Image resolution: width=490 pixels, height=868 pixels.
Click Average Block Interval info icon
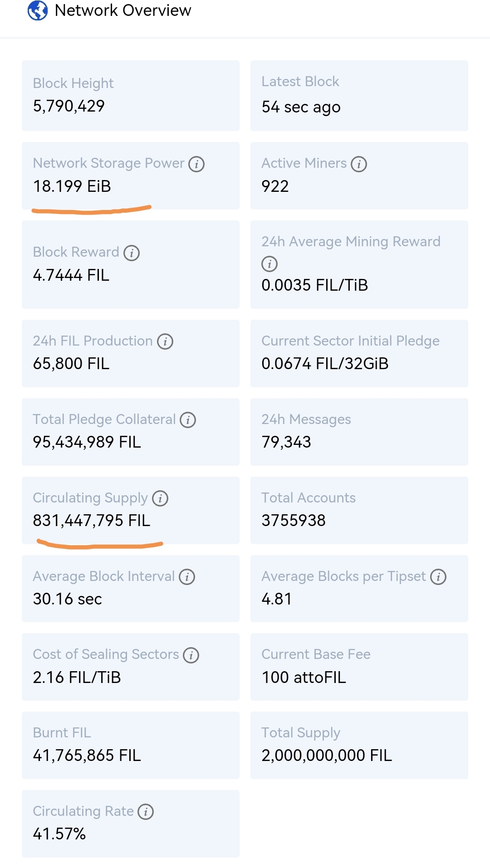click(187, 577)
